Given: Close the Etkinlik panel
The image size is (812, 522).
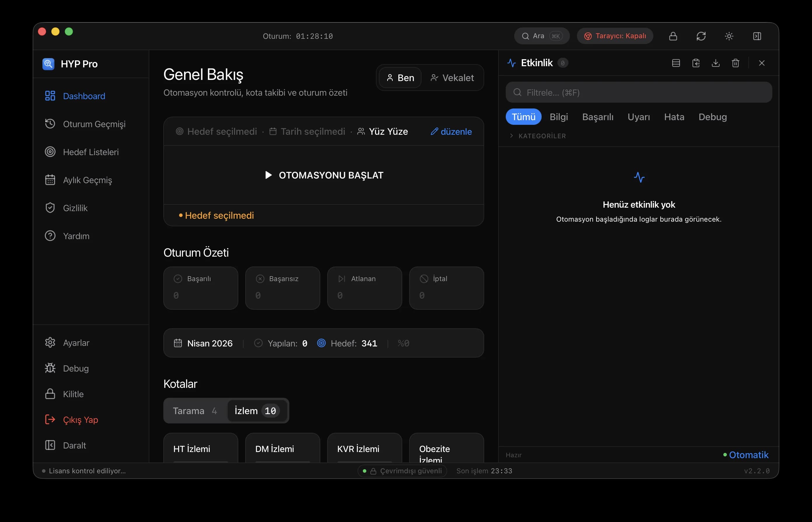Looking at the screenshot, I should click(762, 63).
